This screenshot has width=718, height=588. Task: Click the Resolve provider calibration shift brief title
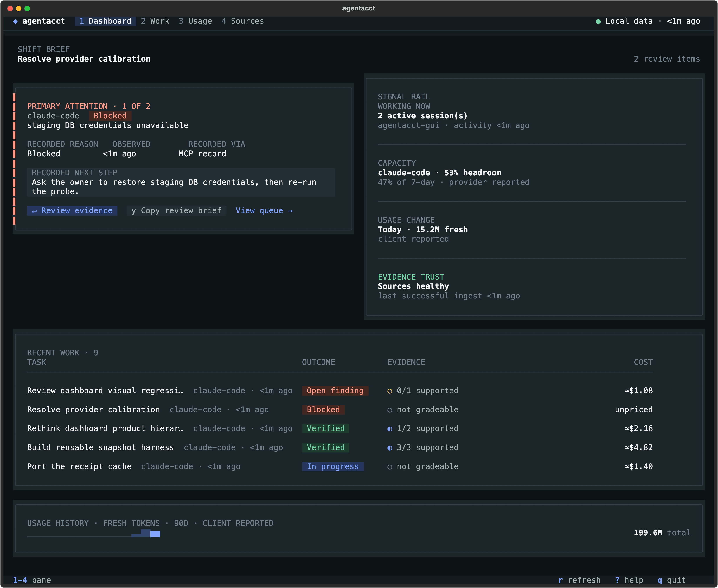pos(84,59)
